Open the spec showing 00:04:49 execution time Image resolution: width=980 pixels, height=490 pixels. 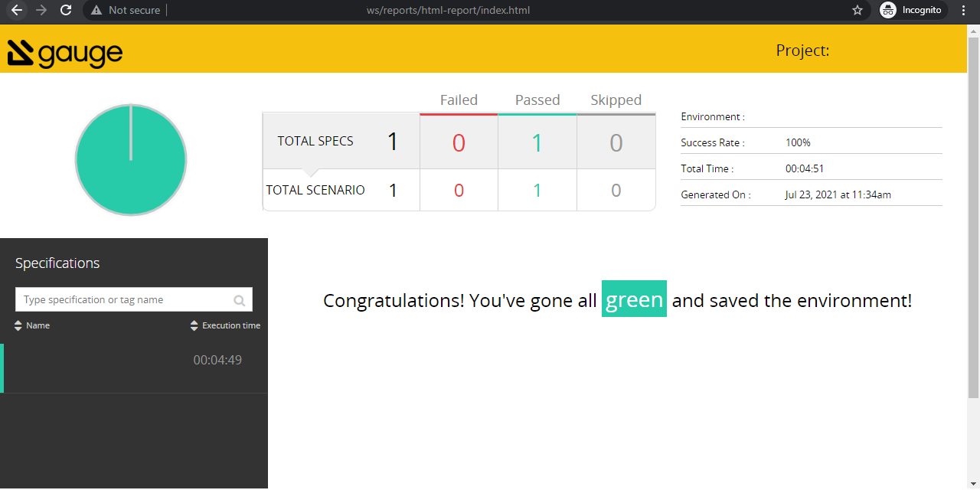[134, 360]
